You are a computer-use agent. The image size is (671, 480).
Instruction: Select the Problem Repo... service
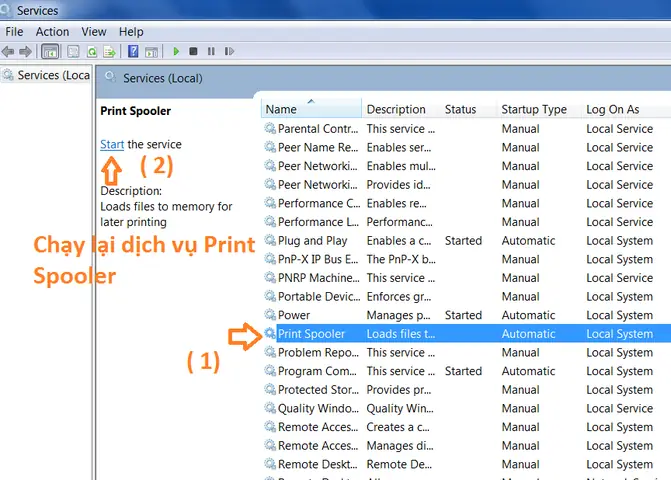click(466, 353)
